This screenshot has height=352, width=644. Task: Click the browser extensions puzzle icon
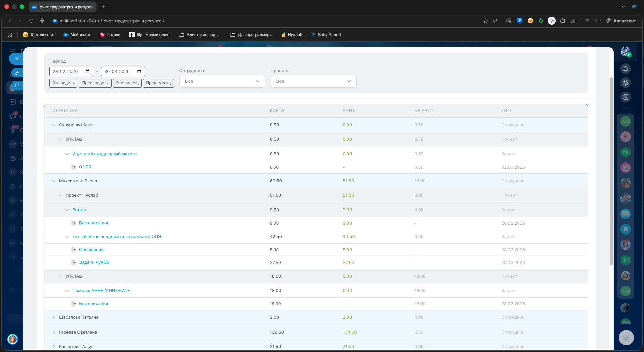click(x=562, y=21)
